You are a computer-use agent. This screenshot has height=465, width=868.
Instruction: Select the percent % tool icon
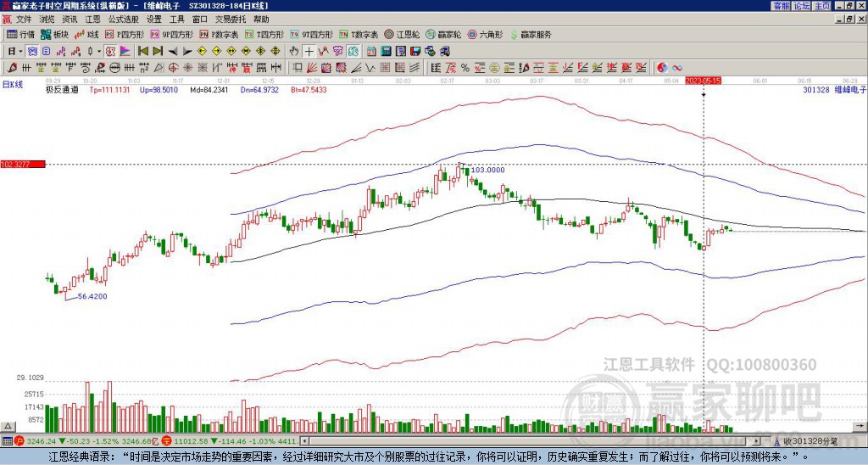(465, 68)
